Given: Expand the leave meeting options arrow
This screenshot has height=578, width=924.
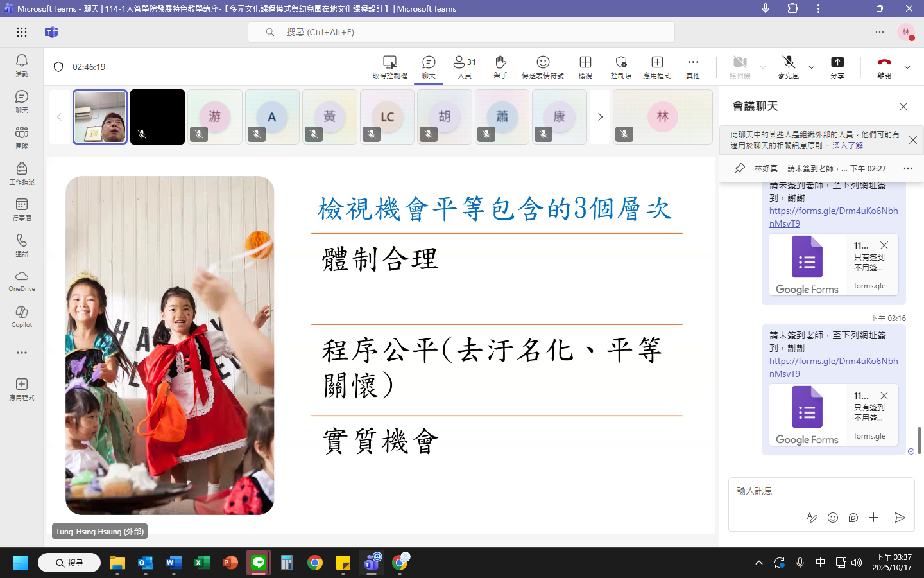Looking at the screenshot, I should (907, 67).
